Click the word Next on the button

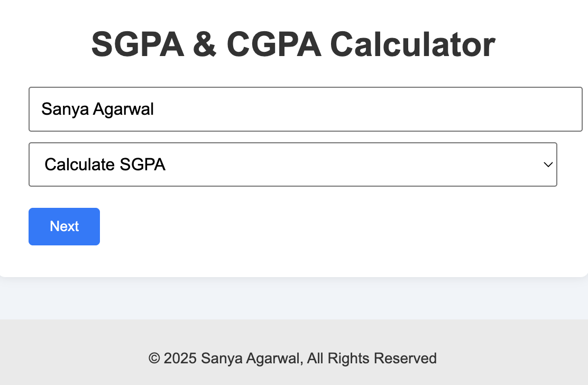(x=65, y=226)
